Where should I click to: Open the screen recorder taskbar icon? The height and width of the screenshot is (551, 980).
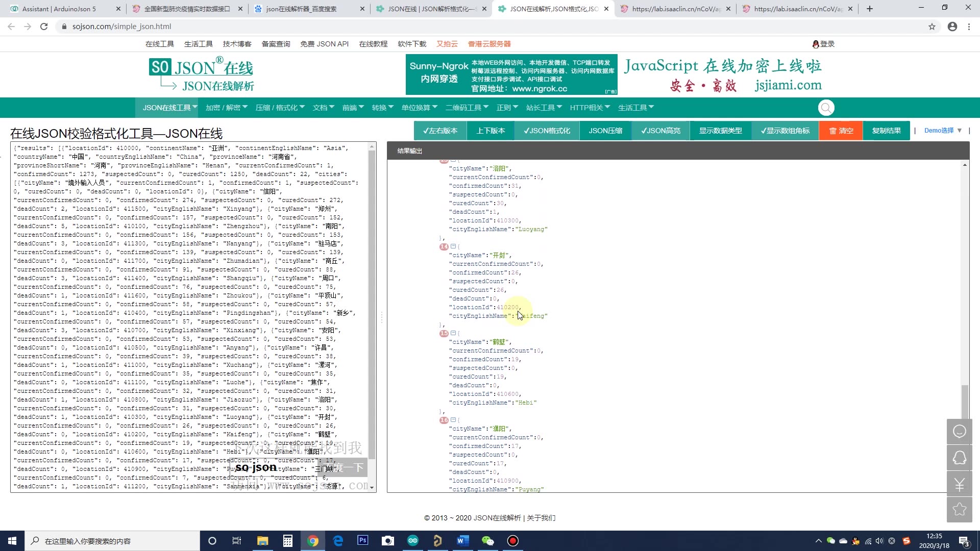(x=513, y=541)
